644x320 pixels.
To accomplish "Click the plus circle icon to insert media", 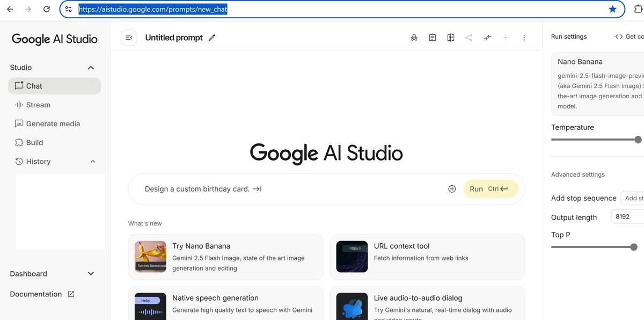I will [x=452, y=189].
